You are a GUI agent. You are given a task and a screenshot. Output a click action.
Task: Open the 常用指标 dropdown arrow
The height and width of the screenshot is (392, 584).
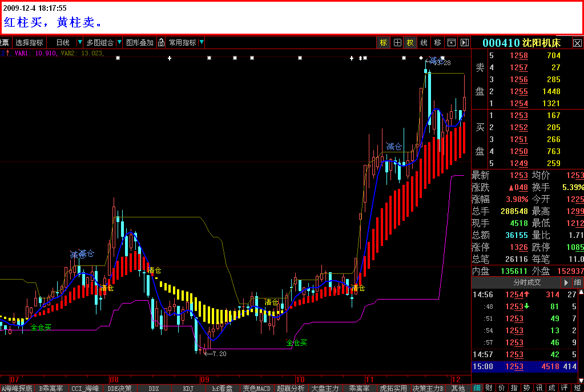tap(202, 42)
